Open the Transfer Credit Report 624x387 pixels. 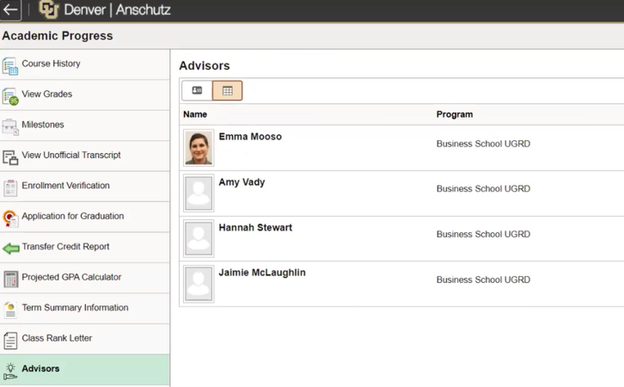point(85,247)
